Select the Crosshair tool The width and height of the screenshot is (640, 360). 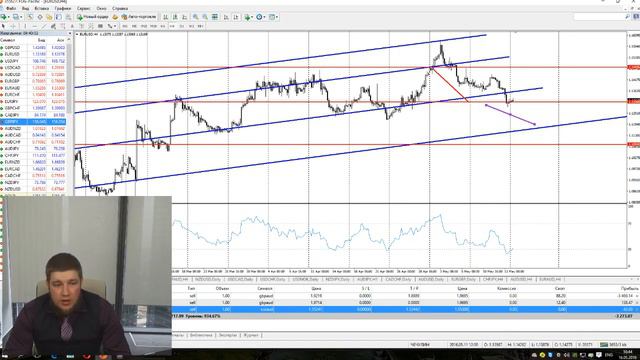point(13,26)
